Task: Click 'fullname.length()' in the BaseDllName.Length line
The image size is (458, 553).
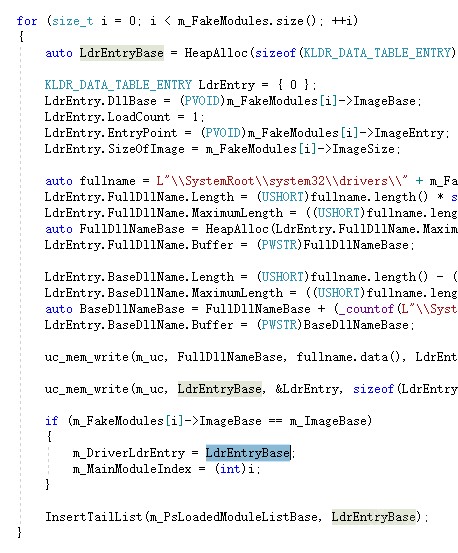Action: 370,277
